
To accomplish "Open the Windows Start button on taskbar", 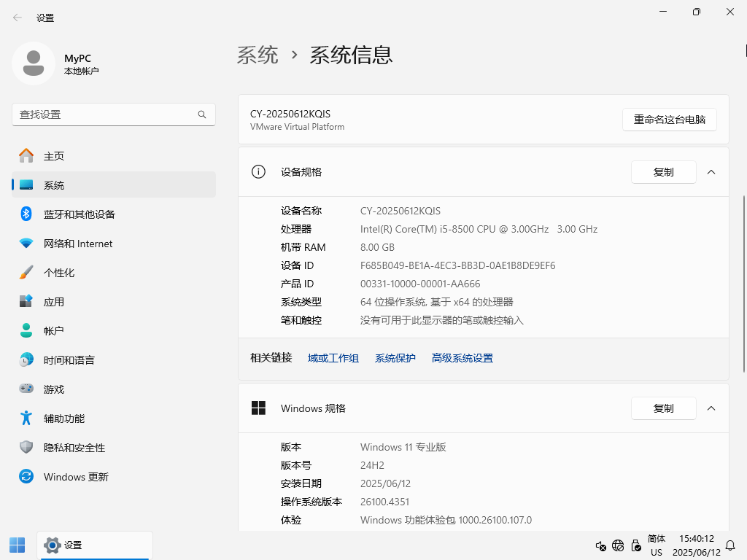I will coord(18,545).
